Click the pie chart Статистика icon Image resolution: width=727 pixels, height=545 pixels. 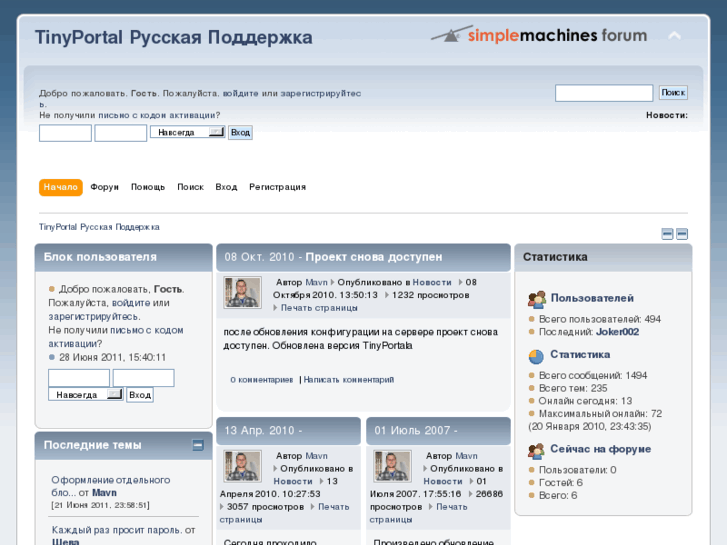[536, 356]
